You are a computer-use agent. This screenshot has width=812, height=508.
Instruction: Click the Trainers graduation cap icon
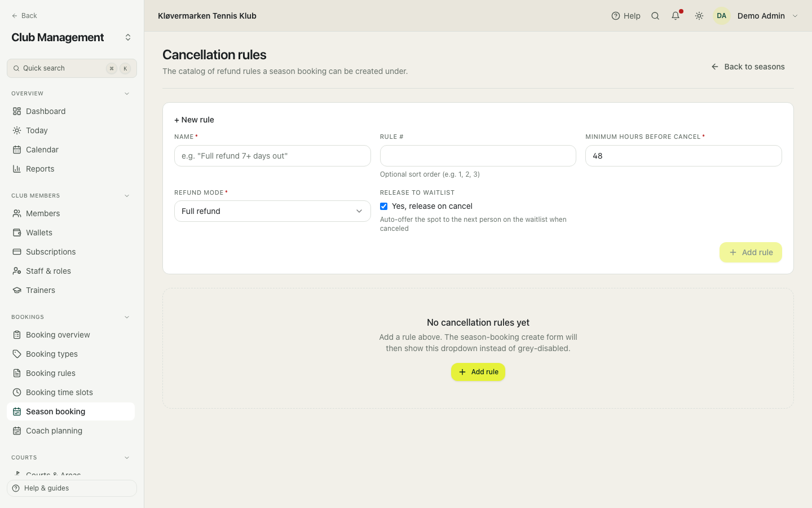pyautogui.click(x=17, y=290)
